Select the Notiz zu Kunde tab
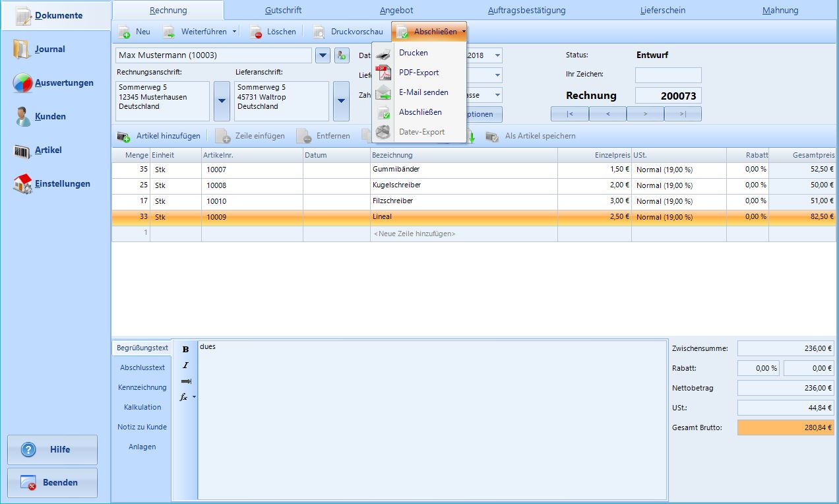This screenshot has height=504, width=839. pos(142,427)
